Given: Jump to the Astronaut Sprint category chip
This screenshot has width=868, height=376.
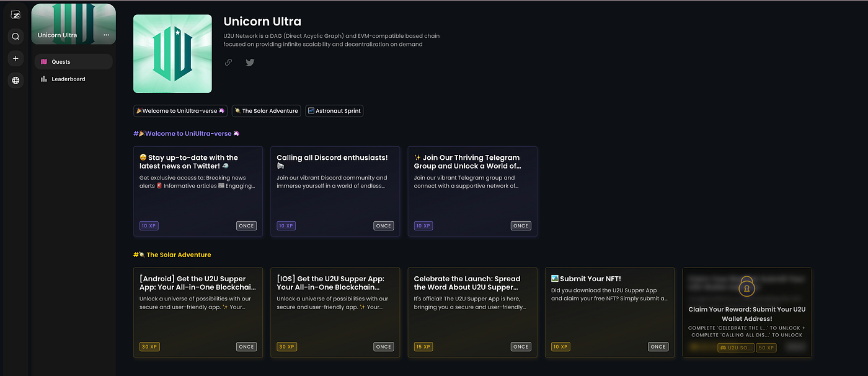Looking at the screenshot, I should pyautogui.click(x=334, y=111).
